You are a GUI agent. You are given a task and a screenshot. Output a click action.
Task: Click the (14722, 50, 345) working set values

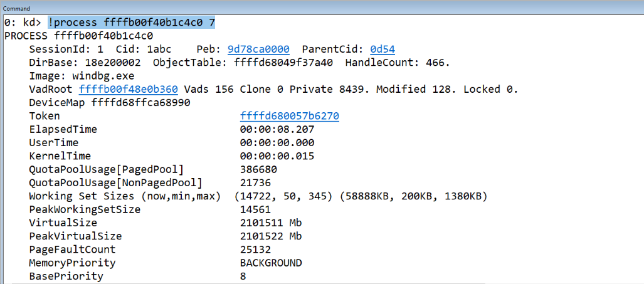click(x=283, y=196)
